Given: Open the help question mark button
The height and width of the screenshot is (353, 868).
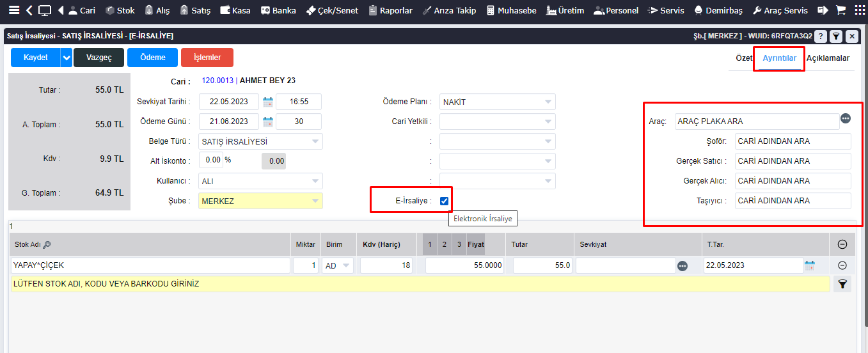Looking at the screenshot, I should tap(819, 36).
